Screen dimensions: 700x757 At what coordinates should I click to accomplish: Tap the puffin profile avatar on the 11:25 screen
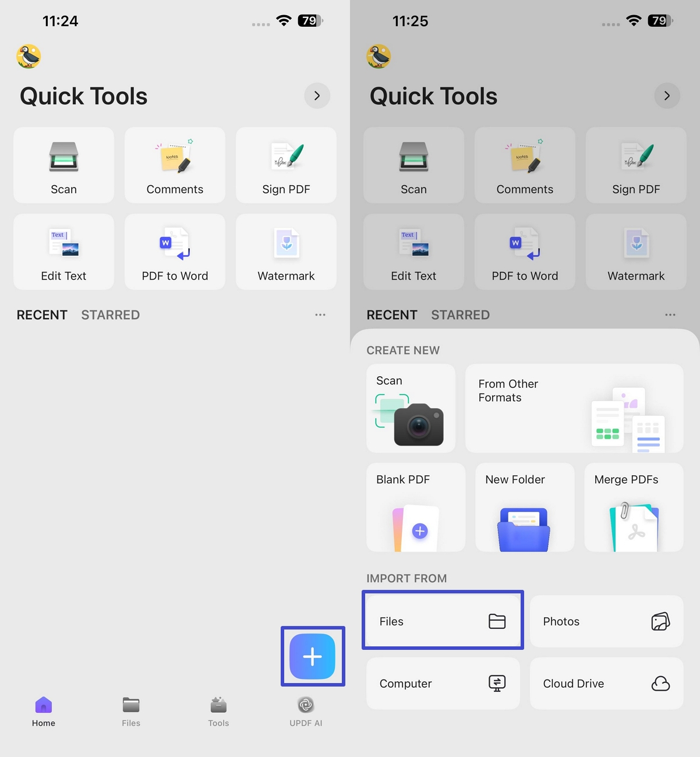(x=379, y=56)
